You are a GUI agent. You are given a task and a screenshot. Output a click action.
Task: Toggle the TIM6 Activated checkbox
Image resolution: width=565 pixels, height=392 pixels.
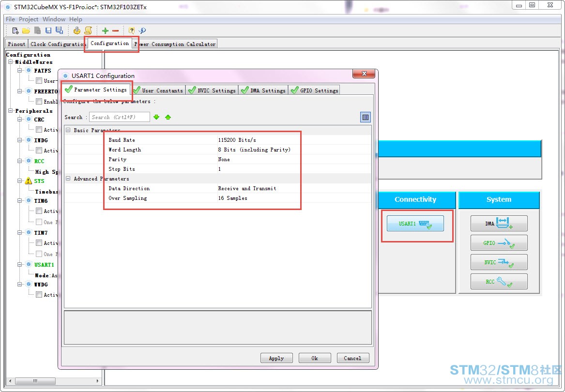(x=39, y=211)
